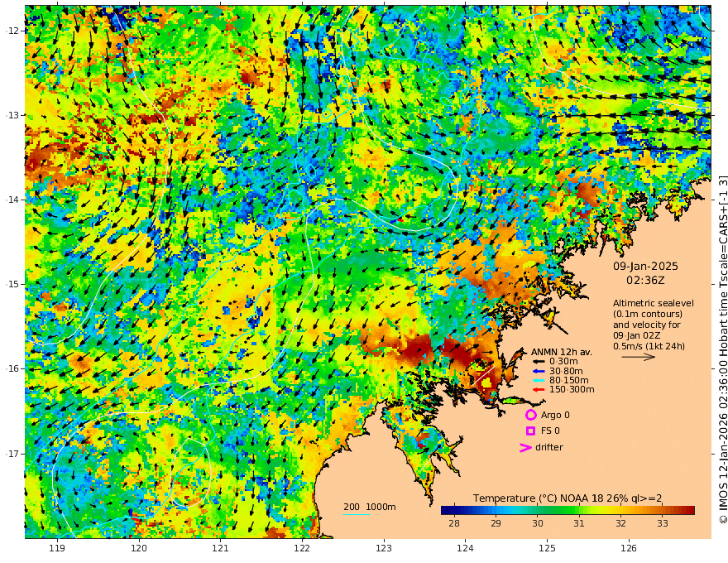Click the blue 30-80m arrow legend icon
The height and width of the screenshot is (563, 728).
coord(538,371)
